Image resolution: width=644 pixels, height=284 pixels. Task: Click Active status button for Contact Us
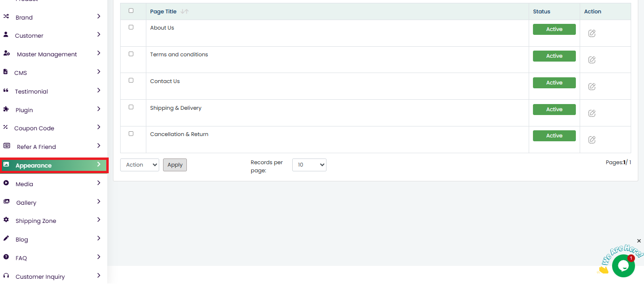click(554, 83)
